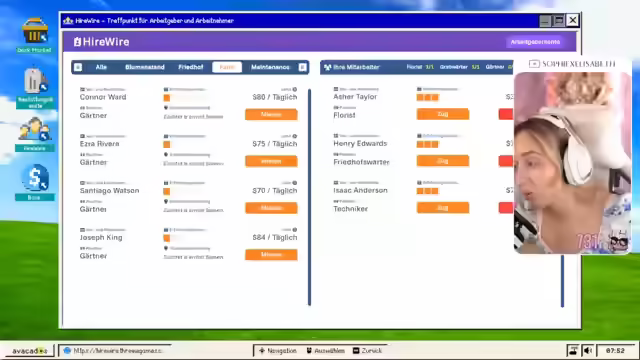Hire Santiago Watson with the orange button
Image resolution: width=640 pixels, height=360 pixels.
tap(271, 208)
